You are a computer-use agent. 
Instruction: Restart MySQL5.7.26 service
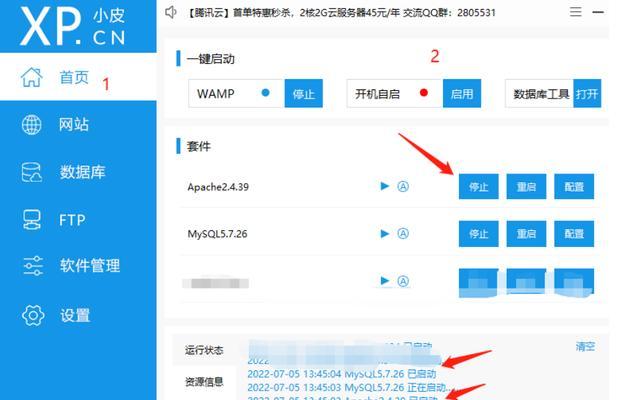click(x=526, y=234)
